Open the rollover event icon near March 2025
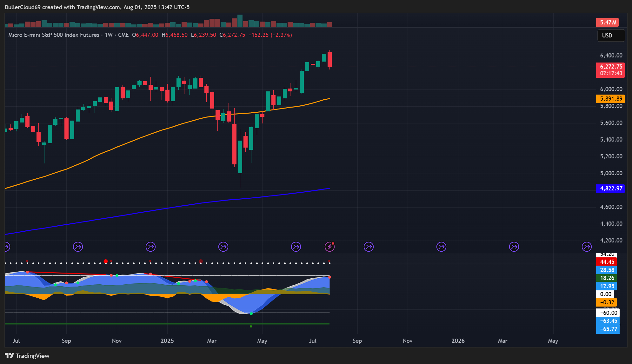Screen dimensions: 632x364 point(223,247)
